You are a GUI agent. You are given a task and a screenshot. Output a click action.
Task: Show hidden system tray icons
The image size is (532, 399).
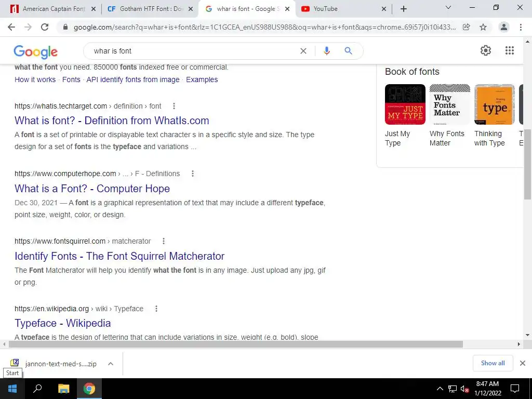pyautogui.click(x=440, y=389)
